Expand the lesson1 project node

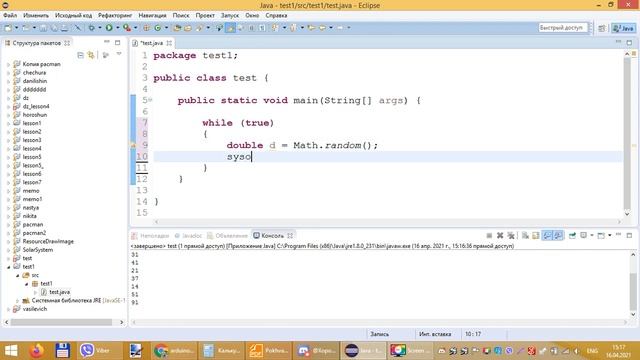tap(9, 123)
